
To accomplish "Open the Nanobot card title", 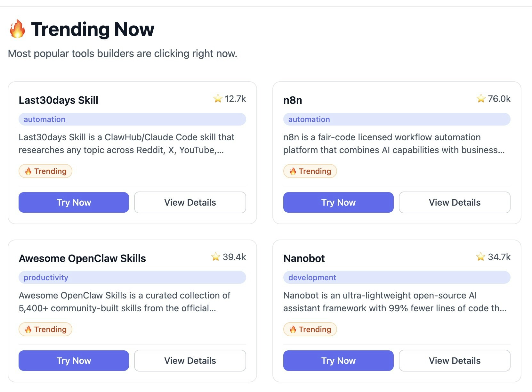I will [x=304, y=258].
